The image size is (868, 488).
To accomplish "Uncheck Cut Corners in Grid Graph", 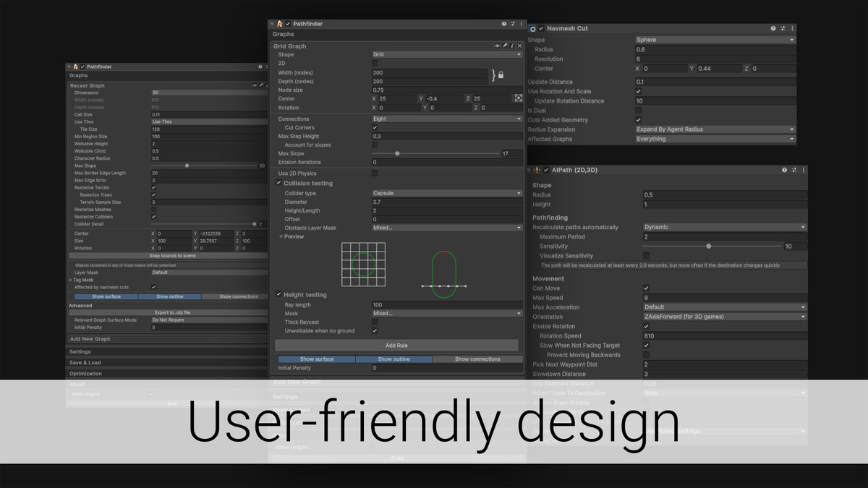I will coord(375,127).
